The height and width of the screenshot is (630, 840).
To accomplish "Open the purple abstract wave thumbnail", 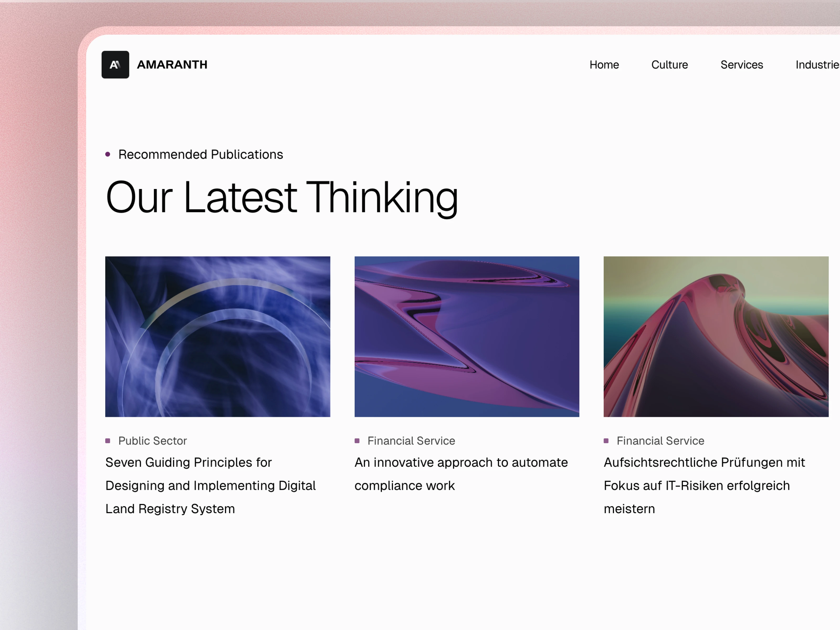I will click(467, 337).
